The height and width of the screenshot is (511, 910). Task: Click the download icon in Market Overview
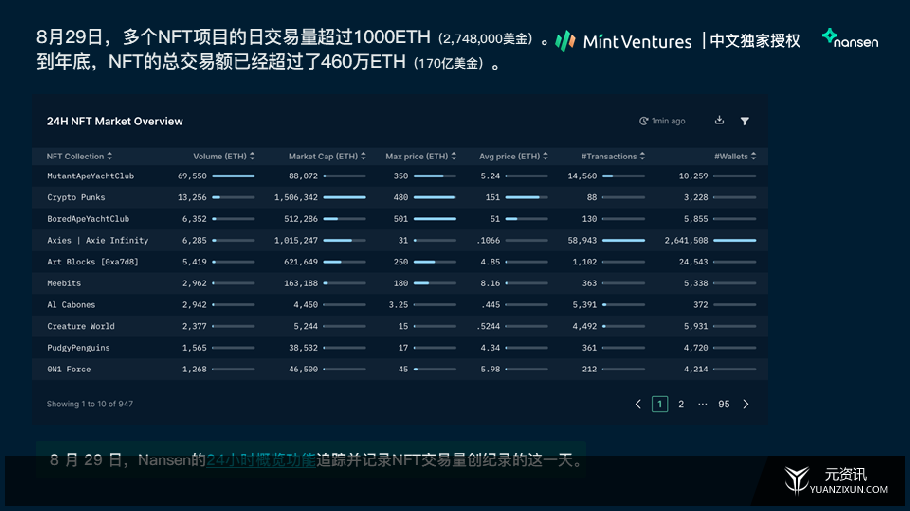point(719,120)
